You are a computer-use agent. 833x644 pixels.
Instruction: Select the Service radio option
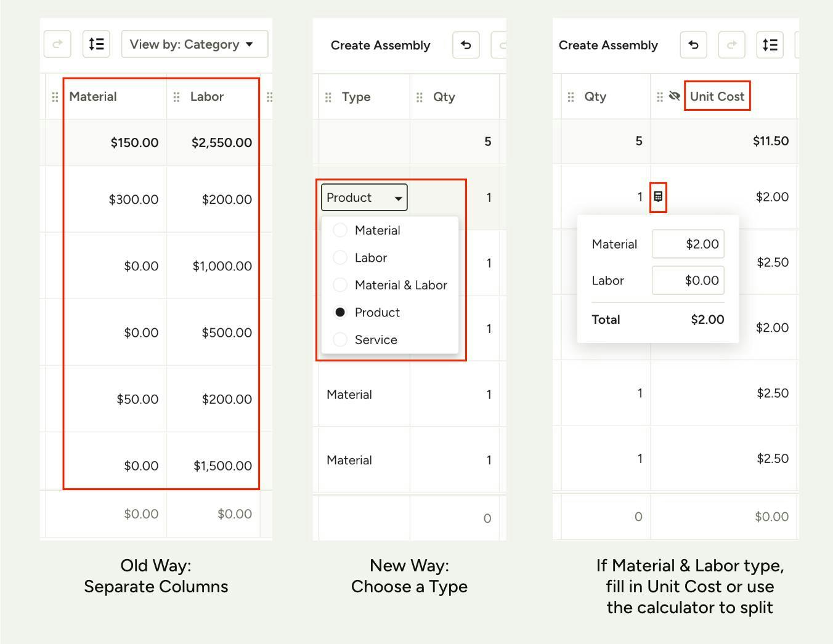(340, 340)
